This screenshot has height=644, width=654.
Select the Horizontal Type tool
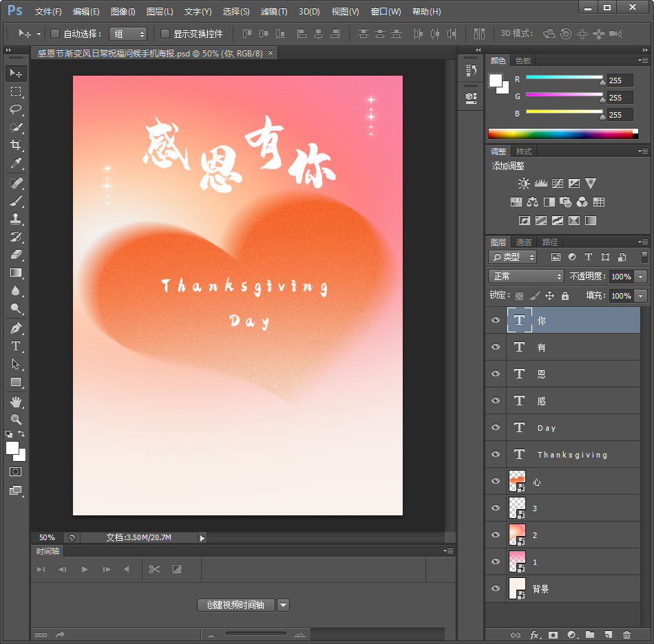coord(16,346)
